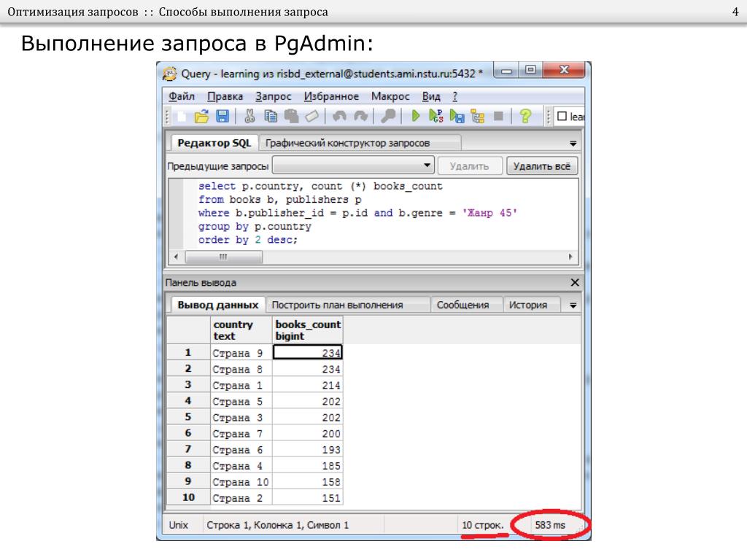Click the 'Страна 3' cell
The image size is (747, 560).
(x=241, y=418)
